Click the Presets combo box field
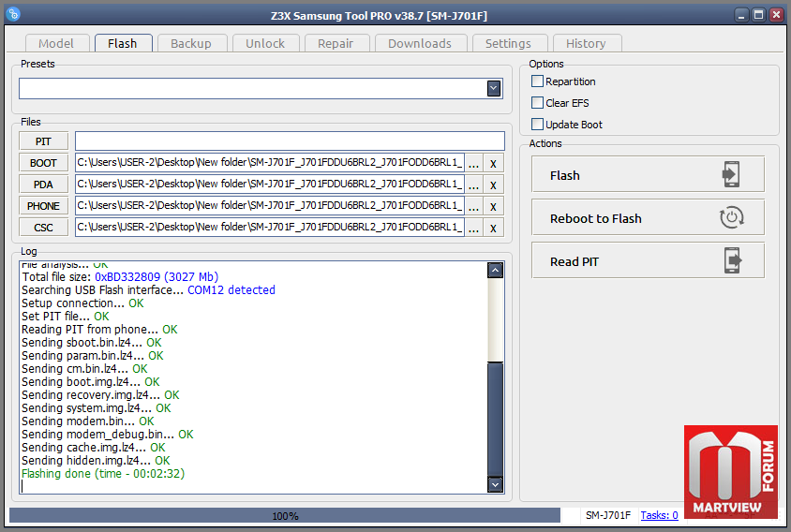Image resolution: width=791 pixels, height=532 pixels. pos(261,89)
